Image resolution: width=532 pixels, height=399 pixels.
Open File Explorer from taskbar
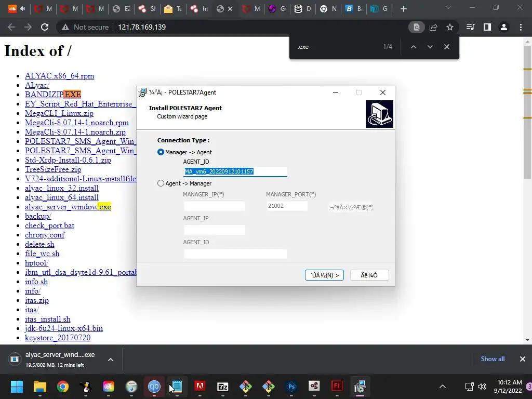(x=39, y=387)
